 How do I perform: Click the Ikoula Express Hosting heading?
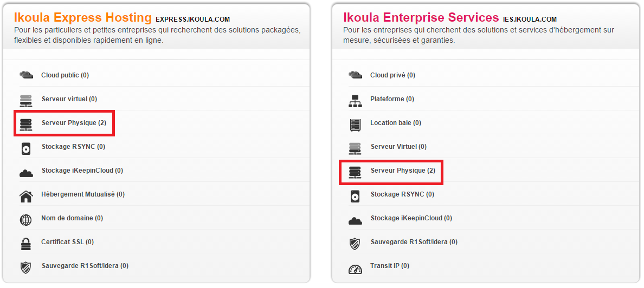coord(83,17)
